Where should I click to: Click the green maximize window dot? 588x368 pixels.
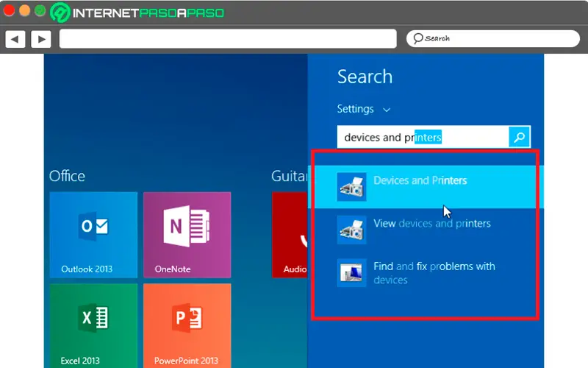pyautogui.click(x=40, y=10)
